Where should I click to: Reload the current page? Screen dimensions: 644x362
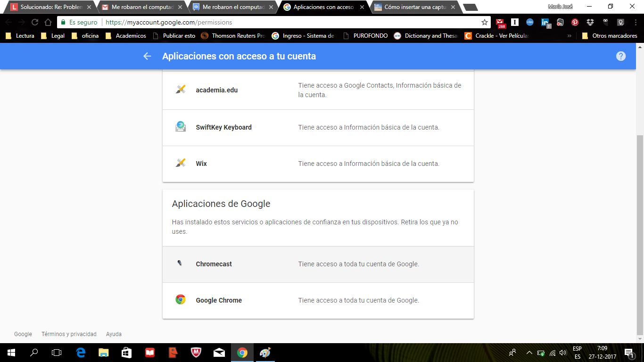[x=34, y=22]
